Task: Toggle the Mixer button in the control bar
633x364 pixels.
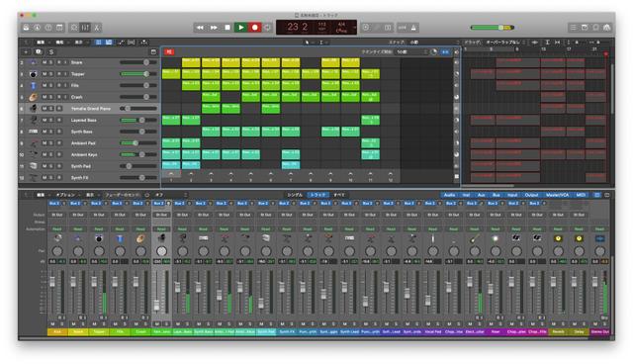Action: tap(85, 28)
